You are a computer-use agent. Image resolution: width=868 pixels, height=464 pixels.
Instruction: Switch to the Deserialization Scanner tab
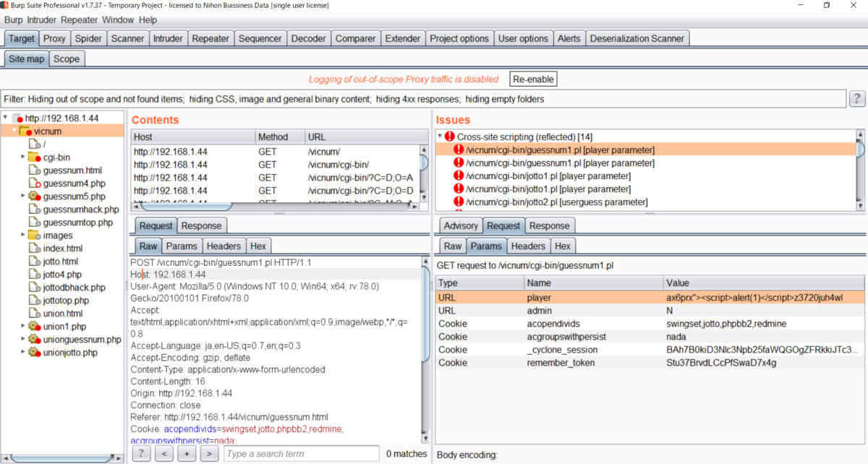pyautogui.click(x=637, y=38)
